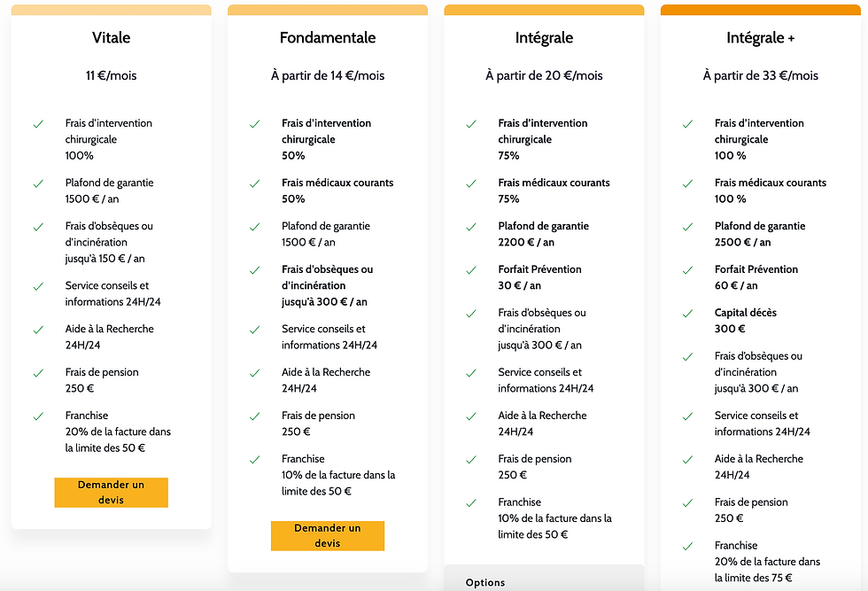
Task: Click the Fondamentale price of 14 €/mois
Action: point(328,76)
